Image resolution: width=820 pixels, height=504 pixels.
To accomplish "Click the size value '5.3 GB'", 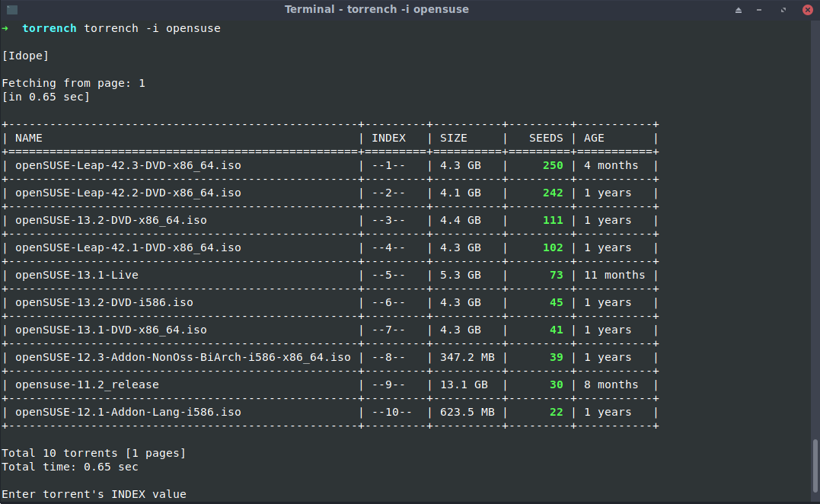I will pos(460,275).
